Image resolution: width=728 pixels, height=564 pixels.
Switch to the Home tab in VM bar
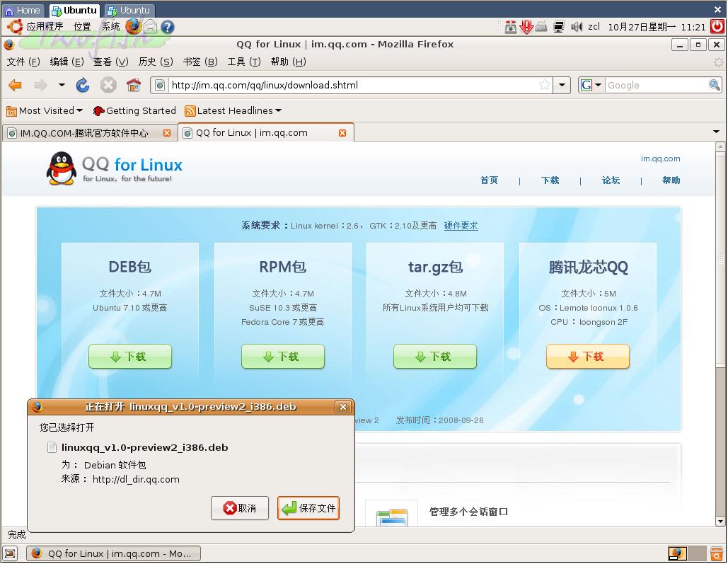click(x=23, y=10)
